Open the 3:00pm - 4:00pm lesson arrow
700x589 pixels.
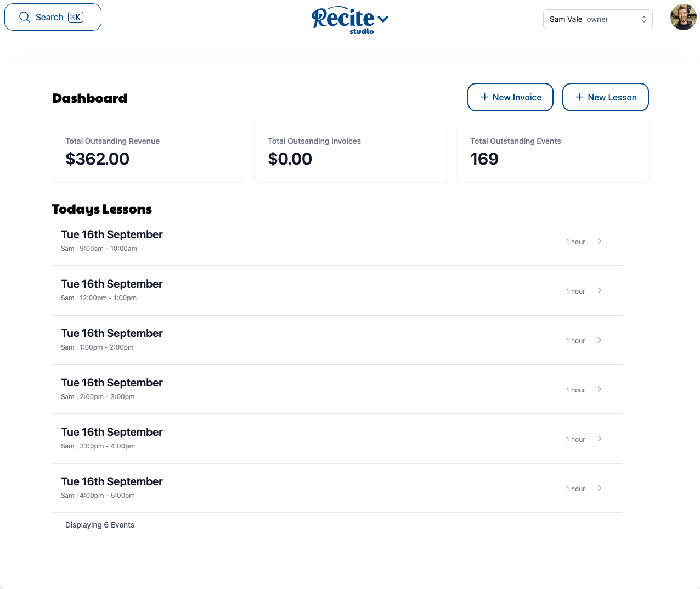pos(600,439)
